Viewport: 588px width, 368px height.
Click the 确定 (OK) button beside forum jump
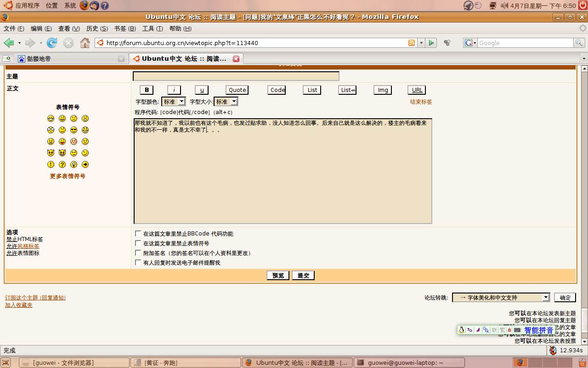(x=565, y=298)
